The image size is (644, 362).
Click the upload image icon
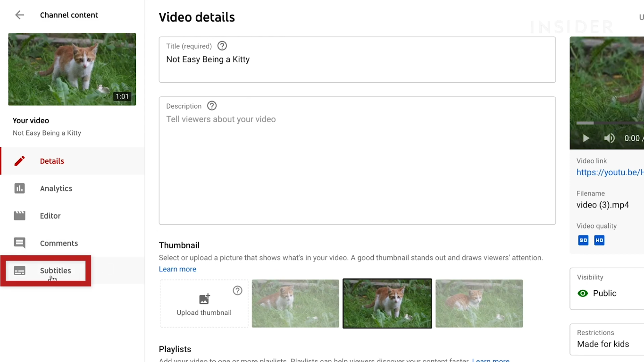[204, 299]
